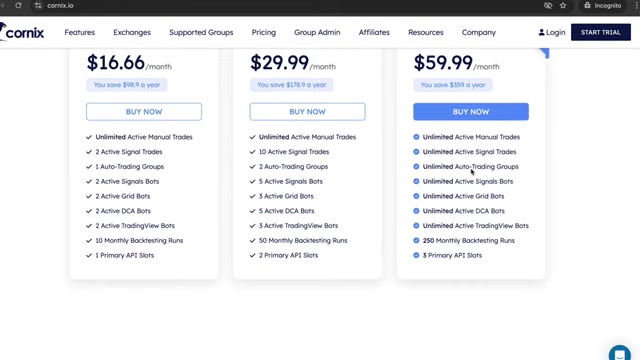The width and height of the screenshot is (640, 360).
Task: Click the tracking protection eye icon
Action: click(x=548, y=5)
